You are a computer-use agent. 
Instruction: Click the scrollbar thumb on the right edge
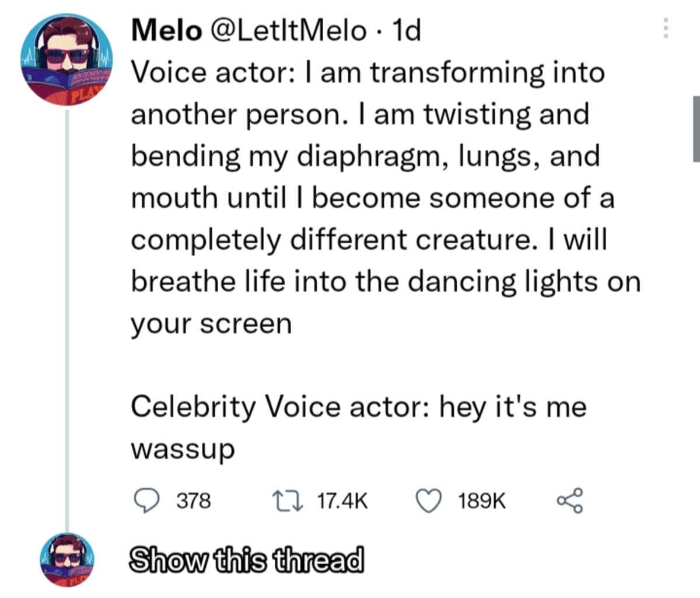(696, 128)
